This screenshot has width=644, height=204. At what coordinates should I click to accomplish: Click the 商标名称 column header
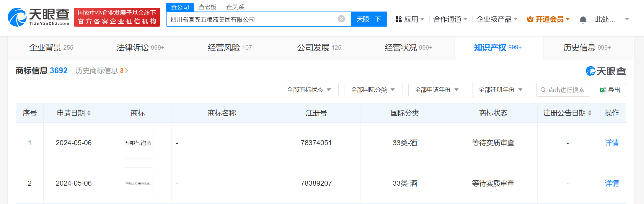[x=222, y=113]
